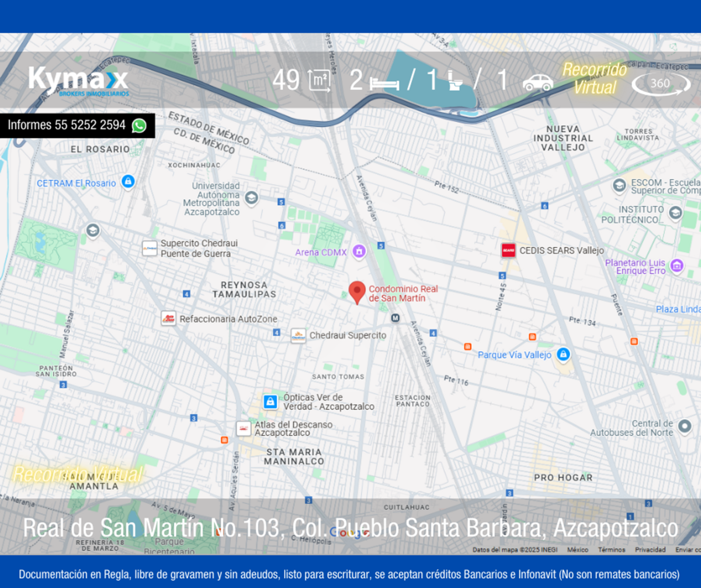Click the Recorrido Virtual label beside 360 icon
The width and height of the screenshot is (701, 588).
tap(594, 78)
